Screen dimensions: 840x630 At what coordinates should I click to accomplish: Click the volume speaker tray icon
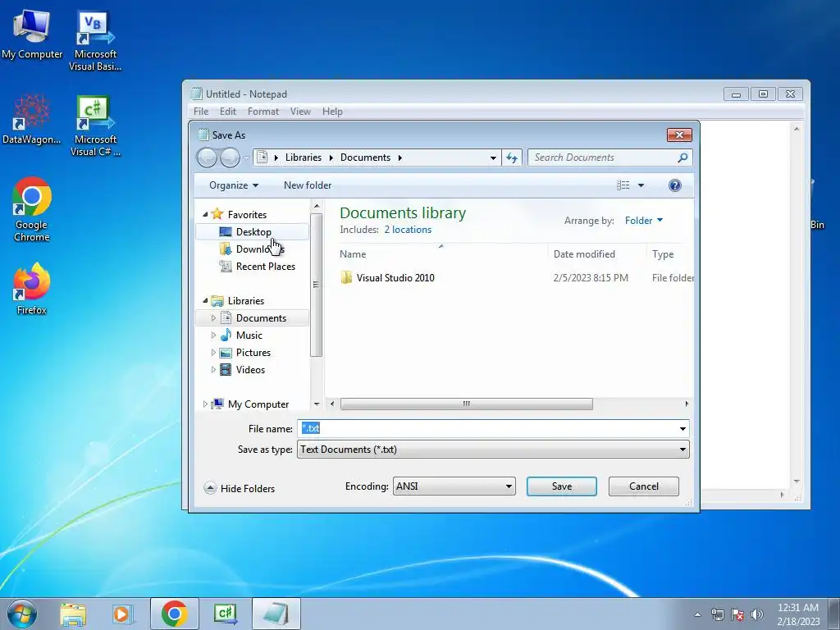click(x=757, y=614)
